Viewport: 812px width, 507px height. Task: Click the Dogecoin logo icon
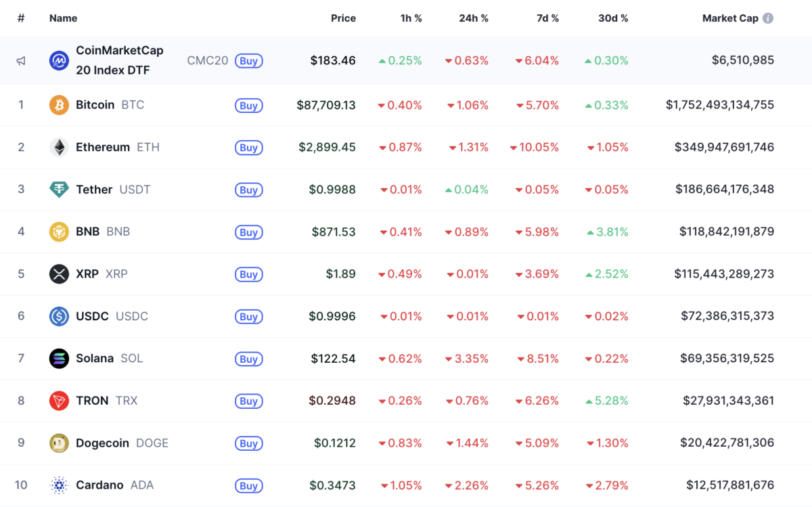tap(59, 443)
